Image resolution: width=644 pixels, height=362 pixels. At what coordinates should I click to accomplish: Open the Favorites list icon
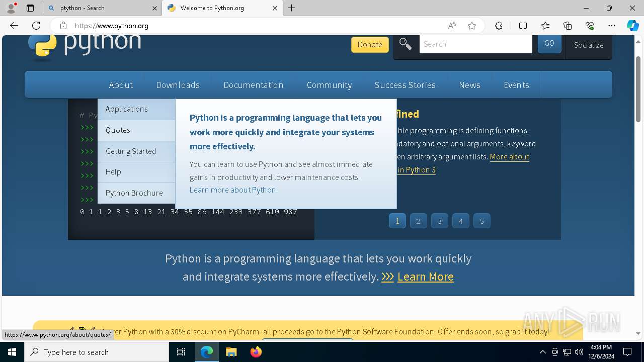[545, 26]
